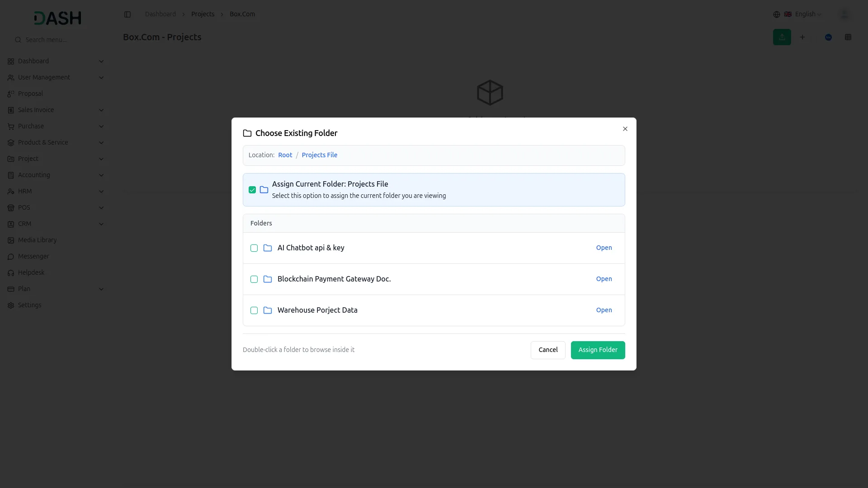The image size is (868, 488).
Task: Click the Assign Folder button
Action: (x=598, y=350)
